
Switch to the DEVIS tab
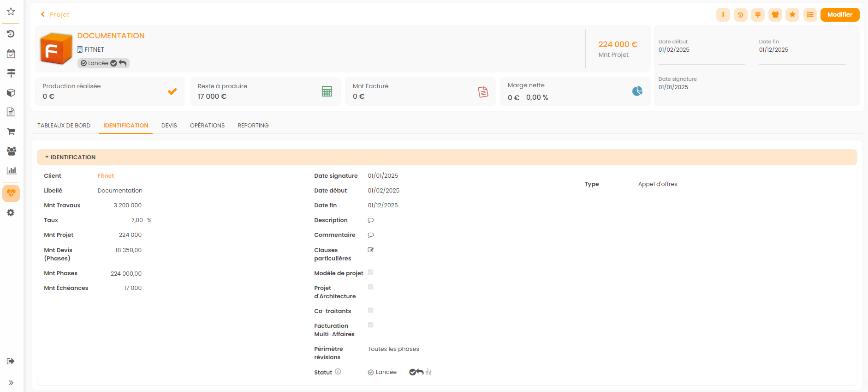pos(169,126)
